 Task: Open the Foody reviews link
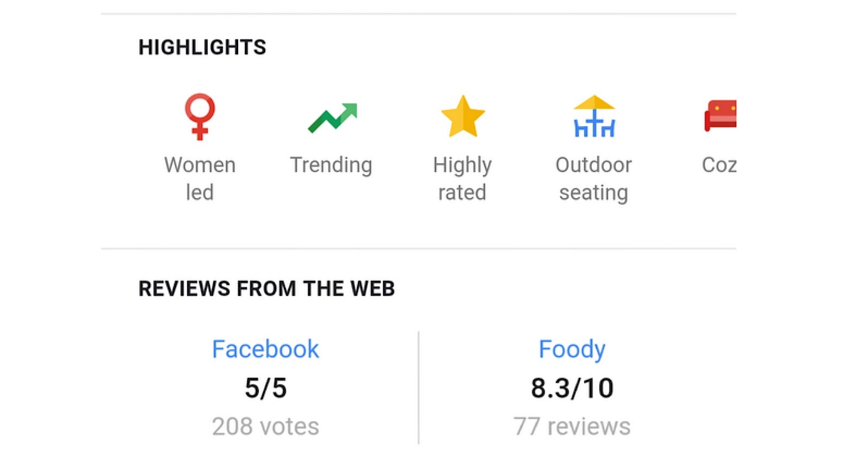[x=572, y=350]
